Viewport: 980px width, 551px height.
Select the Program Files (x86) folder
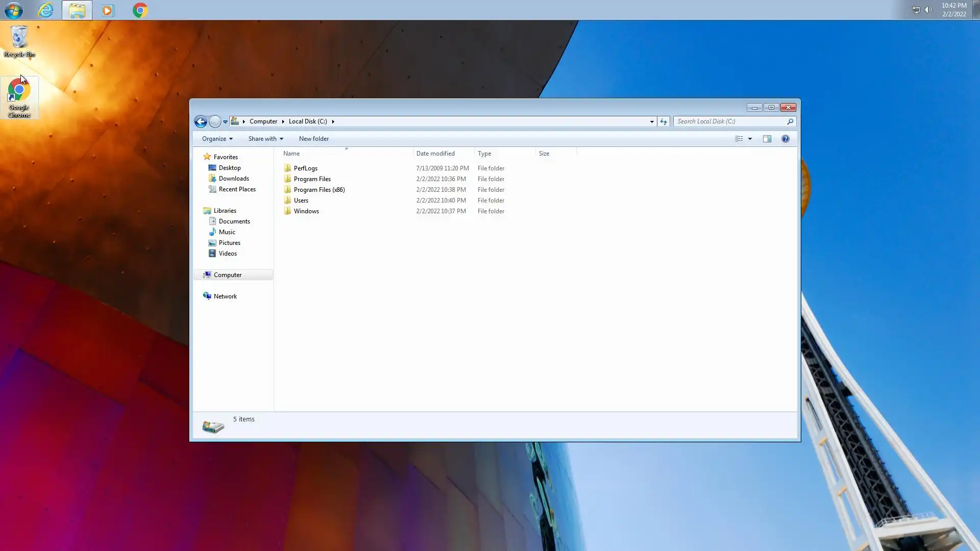point(319,190)
